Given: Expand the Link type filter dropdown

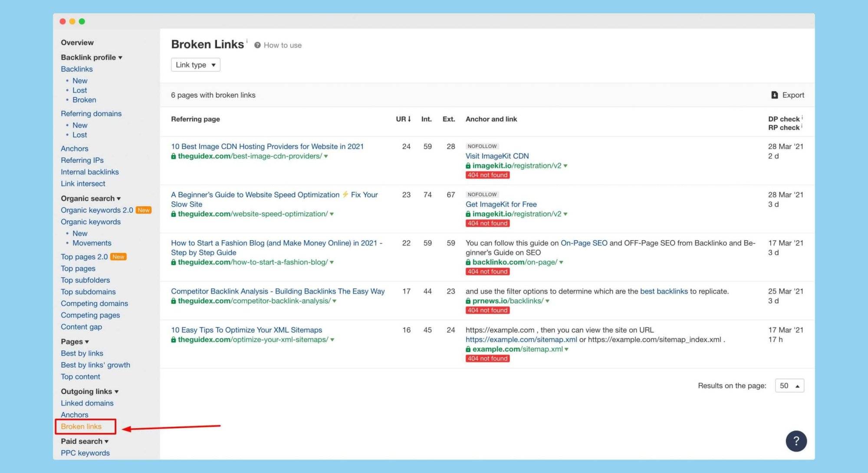Looking at the screenshot, I should (194, 65).
